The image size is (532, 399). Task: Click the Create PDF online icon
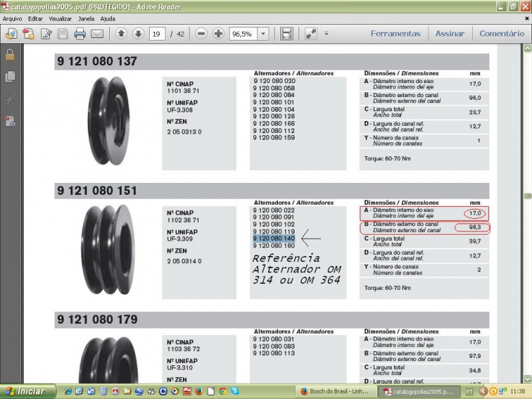click(29, 34)
